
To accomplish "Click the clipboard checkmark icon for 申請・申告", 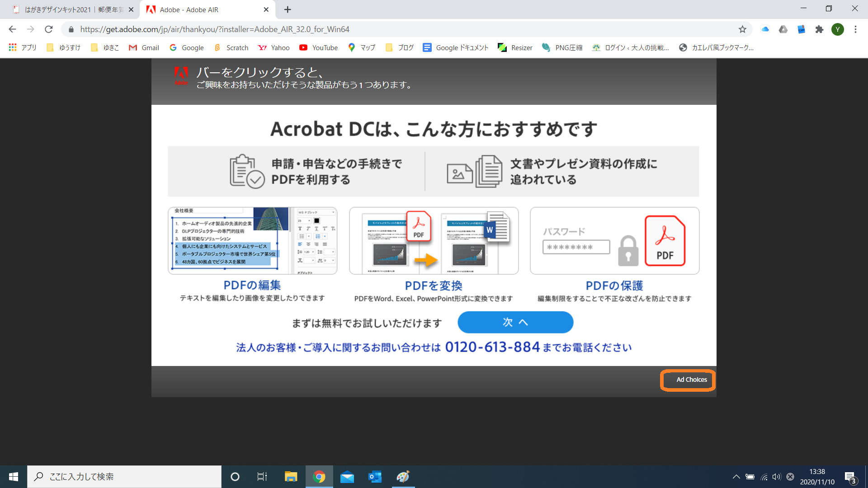I will coord(247,171).
